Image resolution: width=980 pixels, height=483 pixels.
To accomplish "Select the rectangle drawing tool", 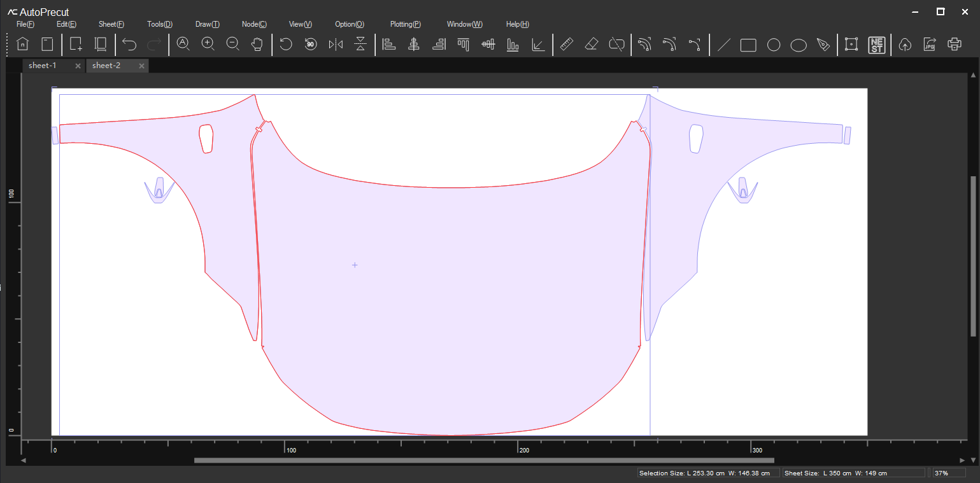I will click(x=748, y=45).
